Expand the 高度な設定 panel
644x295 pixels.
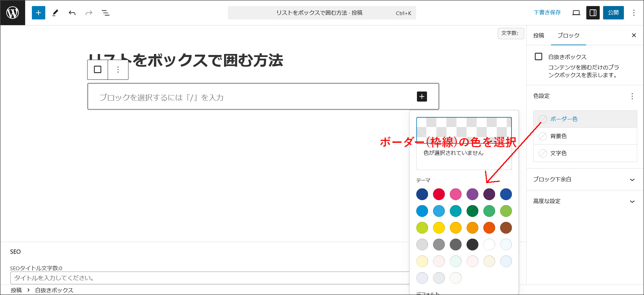[x=585, y=201]
